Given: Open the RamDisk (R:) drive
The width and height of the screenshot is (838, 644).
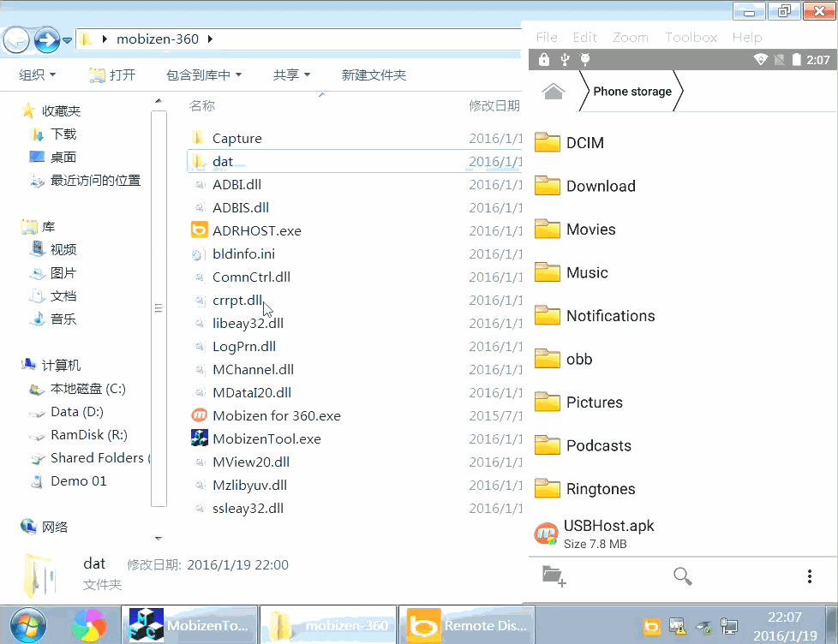Looking at the screenshot, I should (89, 435).
